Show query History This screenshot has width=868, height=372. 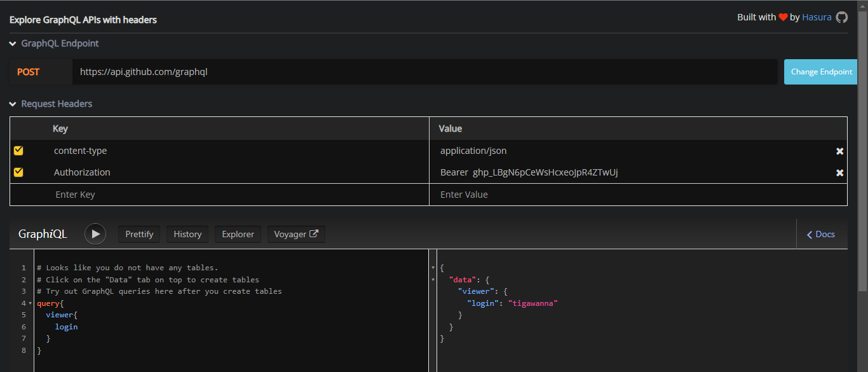point(187,234)
